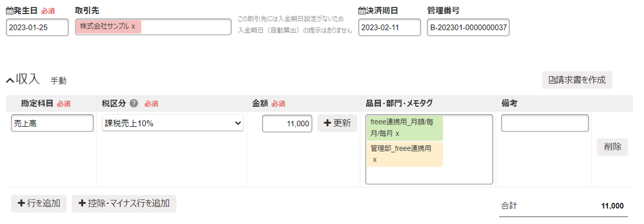Remove the 管理部_freee連携用 department tag
This screenshot has height=224, width=644.
pyautogui.click(x=375, y=160)
